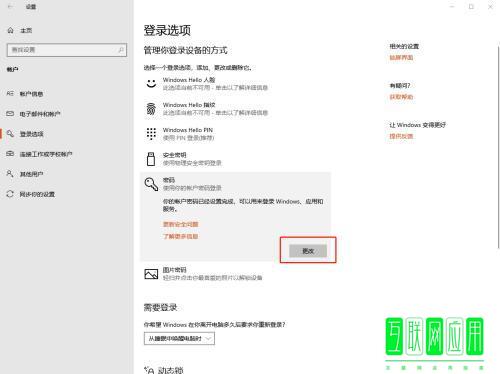Screen dimensions: 500x374
Task: Click the password key icon
Action: [151, 184]
